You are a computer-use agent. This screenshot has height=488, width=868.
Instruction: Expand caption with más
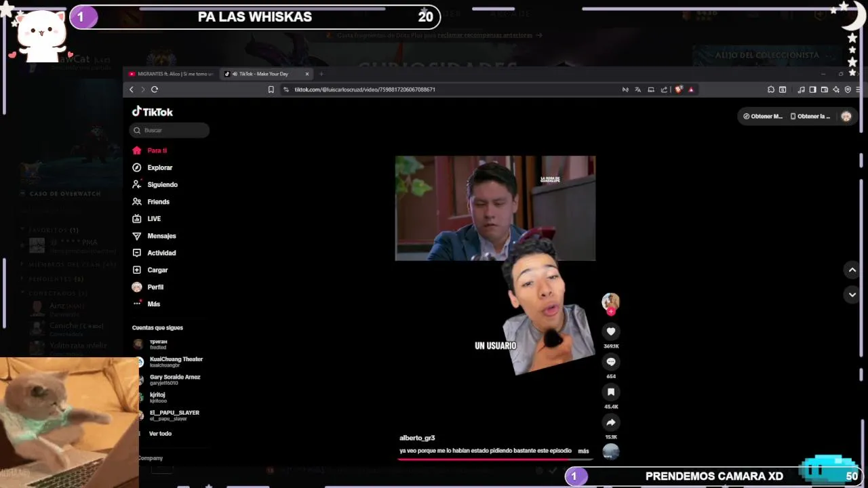tap(583, 451)
